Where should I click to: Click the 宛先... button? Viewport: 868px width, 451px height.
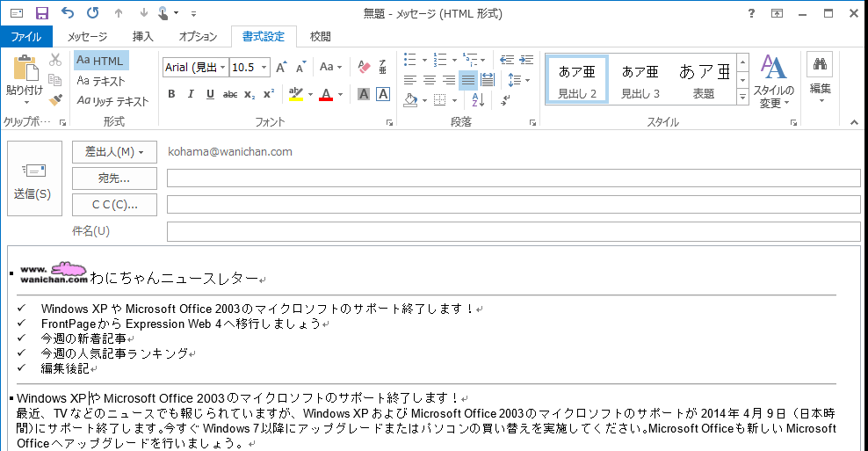pyautogui.click(x=114, y=178)
